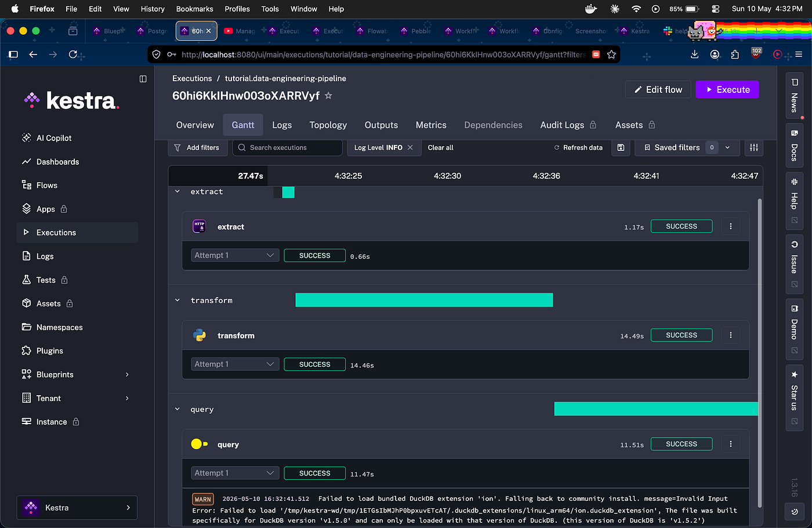Click query task Gantt bar
Image resolution: width=812 pixels, height=528 pixels.
coord(656,409)
